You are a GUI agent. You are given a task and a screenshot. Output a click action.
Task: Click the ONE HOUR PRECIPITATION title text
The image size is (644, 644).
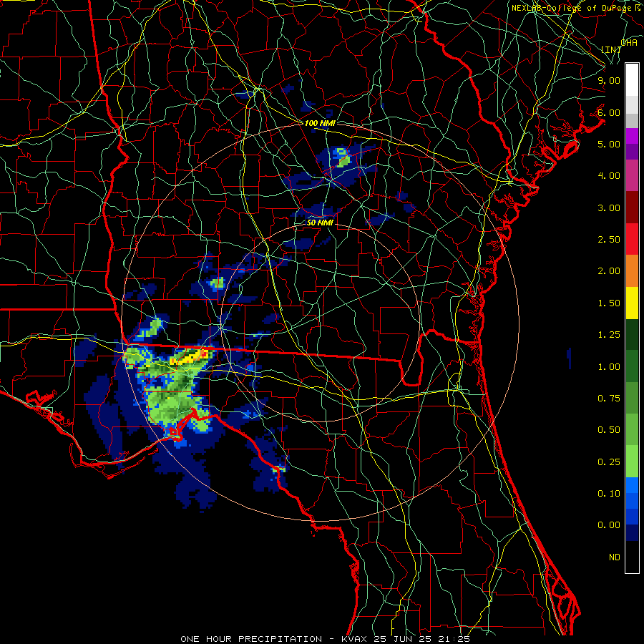point(251,639)
